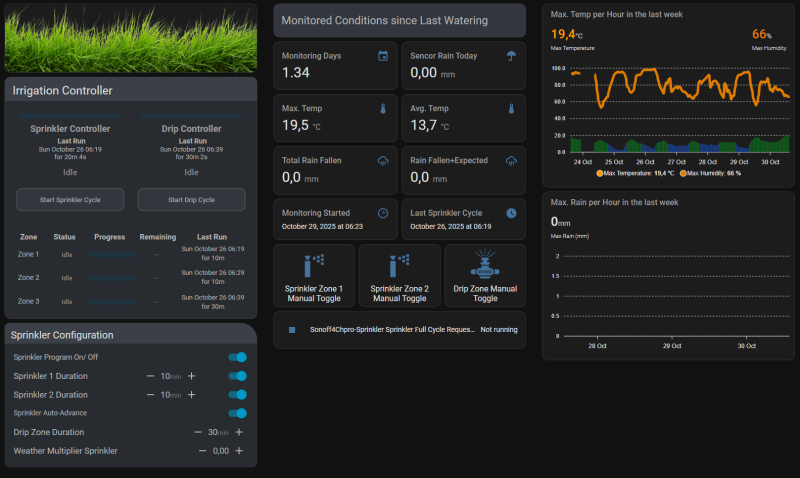The image size is (800, 478).
Task: Open Max. Temp value 19,5 °C
Action: 301,125
